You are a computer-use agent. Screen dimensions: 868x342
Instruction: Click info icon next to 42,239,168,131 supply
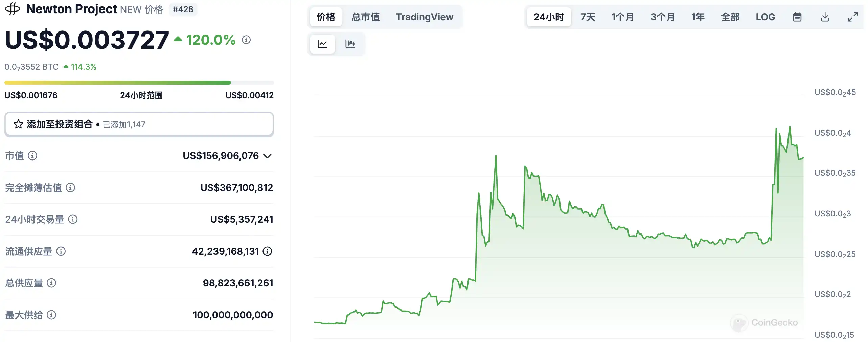pyautogui.click(x=268, y=251)
